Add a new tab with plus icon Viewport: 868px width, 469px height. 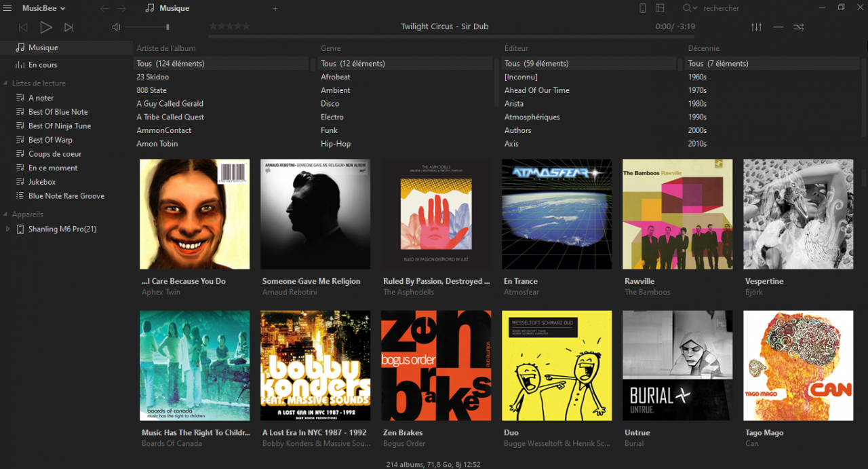pos(275,9)
